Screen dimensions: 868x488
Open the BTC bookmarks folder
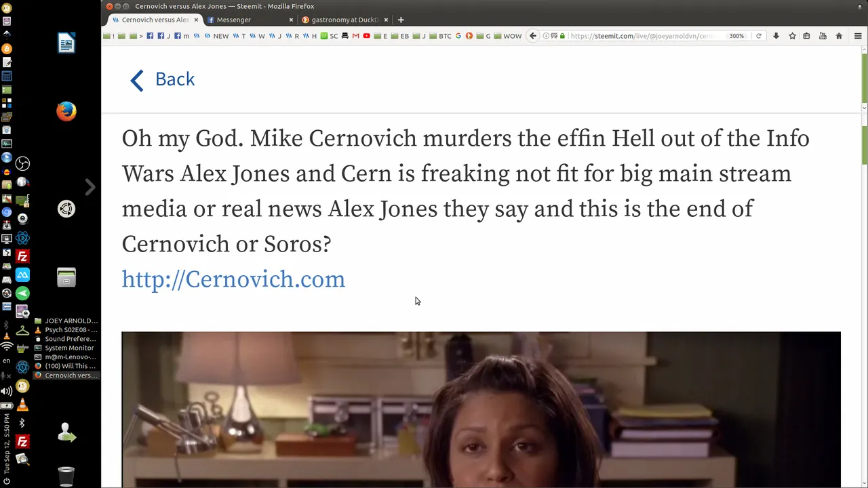pyautogui.click(x=440, y=36)
